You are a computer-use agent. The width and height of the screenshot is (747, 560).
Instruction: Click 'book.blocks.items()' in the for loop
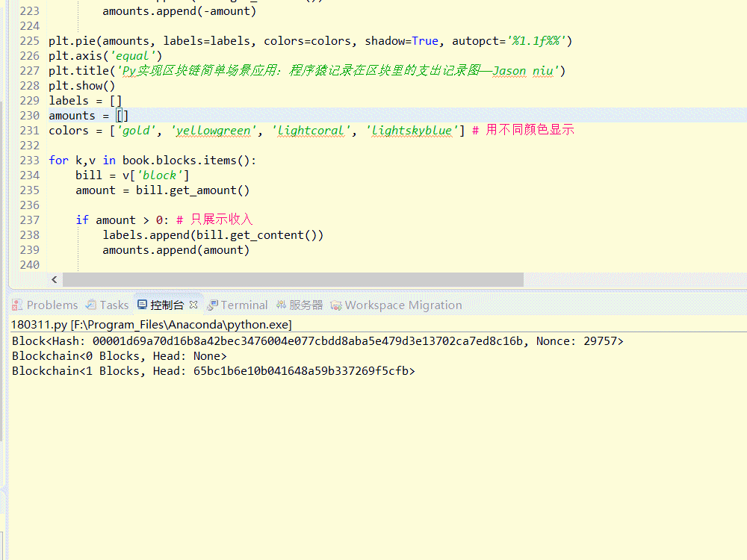tap(186, 161)
